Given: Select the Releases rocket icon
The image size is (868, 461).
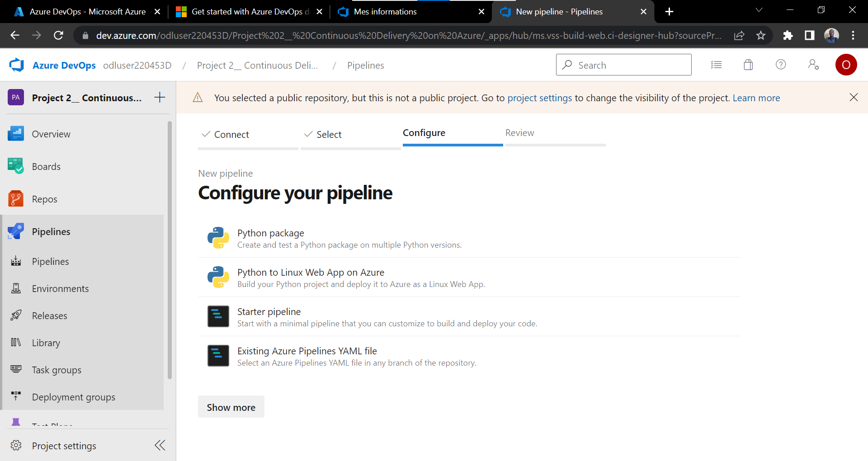Looking at the screenshot, I should point(16,315).
